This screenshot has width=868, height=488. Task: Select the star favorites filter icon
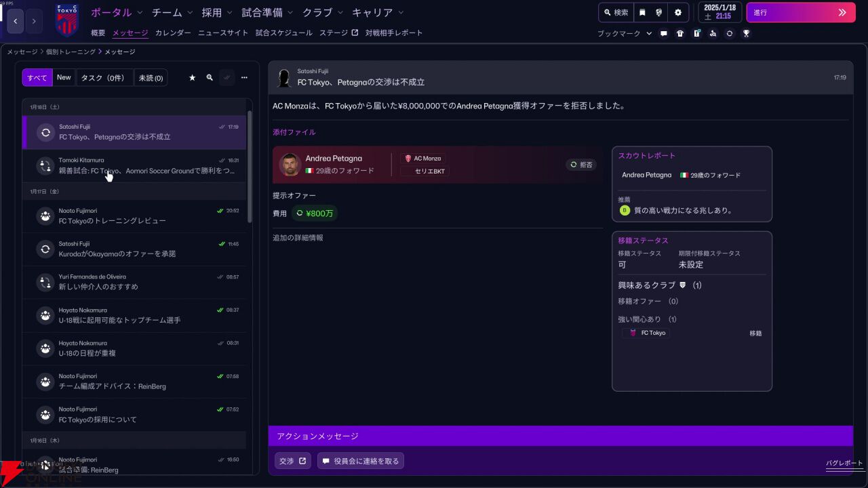[192, 78]
